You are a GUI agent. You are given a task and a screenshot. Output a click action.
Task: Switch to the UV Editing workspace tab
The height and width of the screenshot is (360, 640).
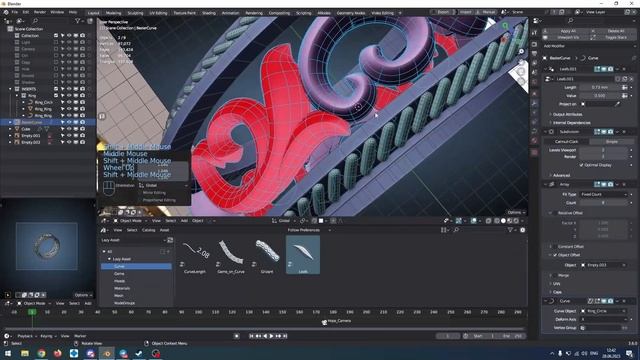[158, 13]
